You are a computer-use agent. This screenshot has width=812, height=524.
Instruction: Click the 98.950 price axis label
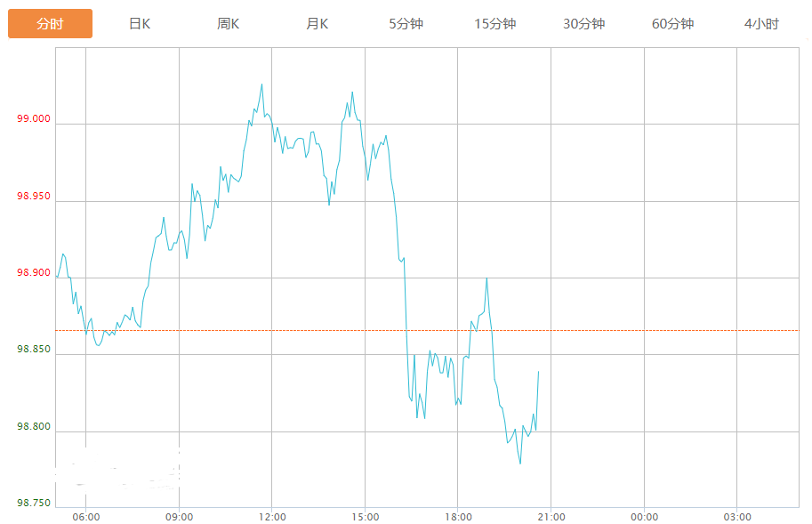(x=34, y=196)
